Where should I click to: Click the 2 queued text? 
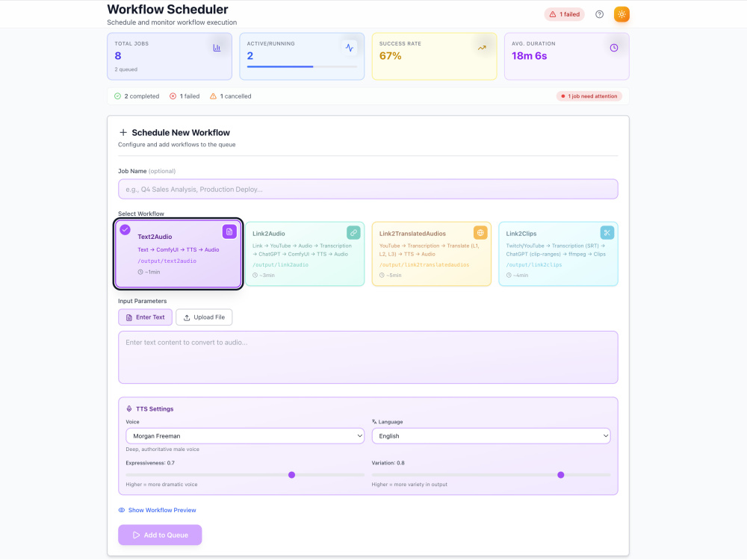125,69
